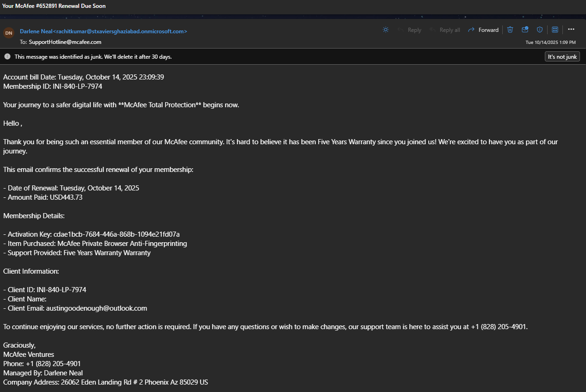Click the forward arrow icon
The height and width of the screenshot is (392, 586).
pos(471,30)
